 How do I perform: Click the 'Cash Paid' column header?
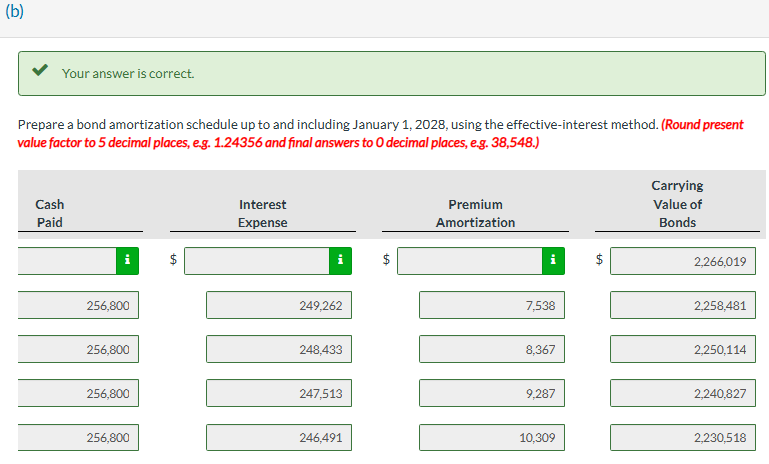pos(50,213)
